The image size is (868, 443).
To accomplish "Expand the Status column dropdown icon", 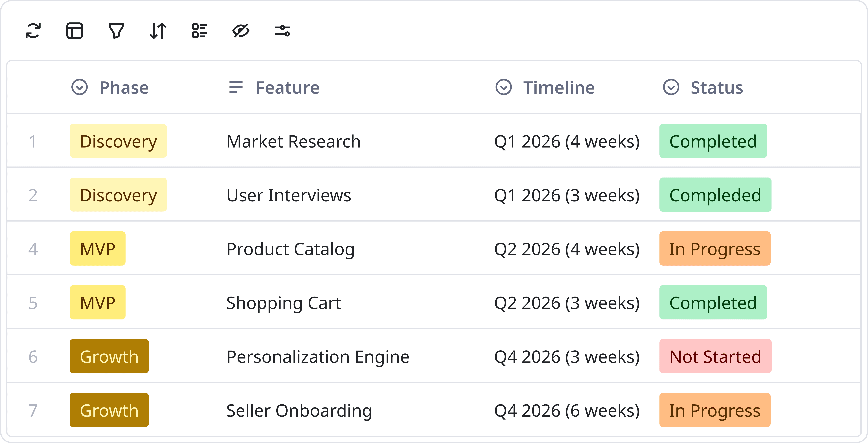I will pos(671,87).
